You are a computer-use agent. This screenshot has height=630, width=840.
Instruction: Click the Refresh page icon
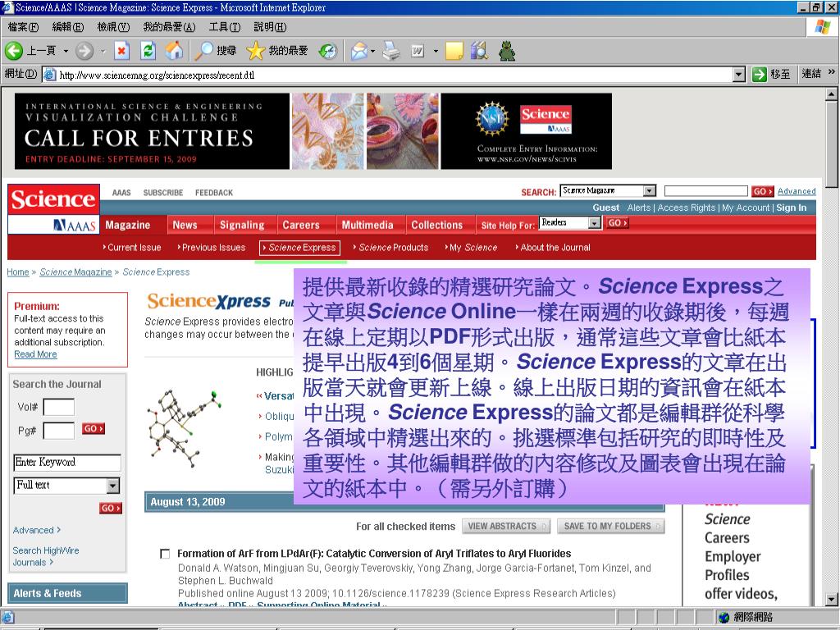click(148, 51)
